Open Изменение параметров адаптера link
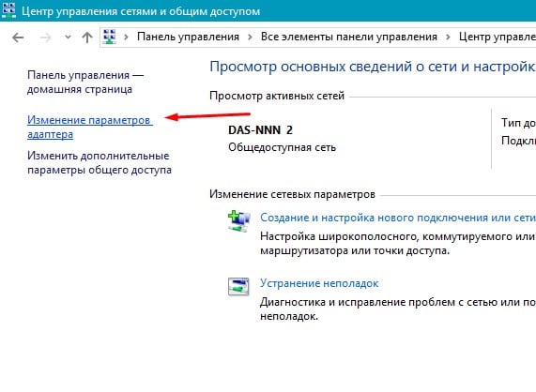 [90, 127]
